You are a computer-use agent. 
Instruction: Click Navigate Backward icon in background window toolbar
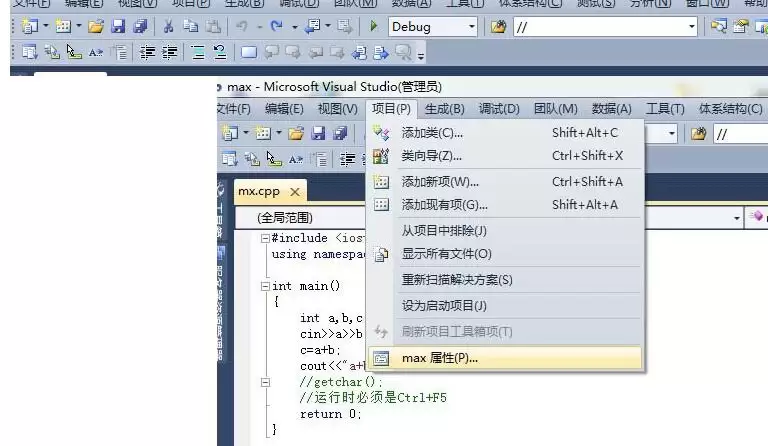click(x=312, y=26)
